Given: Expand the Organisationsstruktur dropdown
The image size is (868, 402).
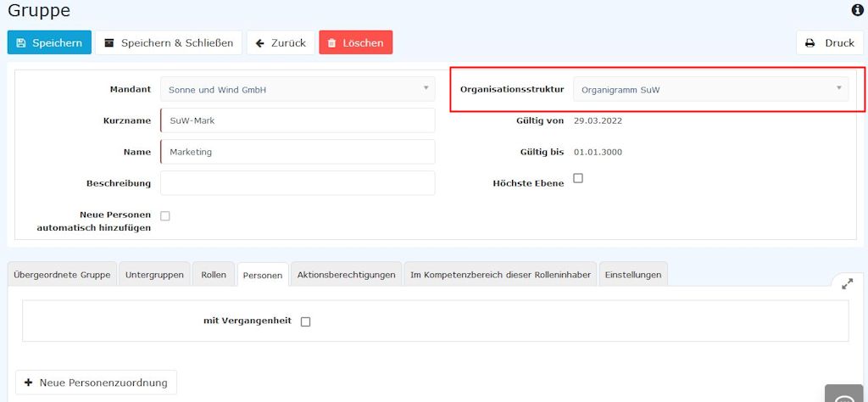Looking at the screenshot, I should click(710, 89).
